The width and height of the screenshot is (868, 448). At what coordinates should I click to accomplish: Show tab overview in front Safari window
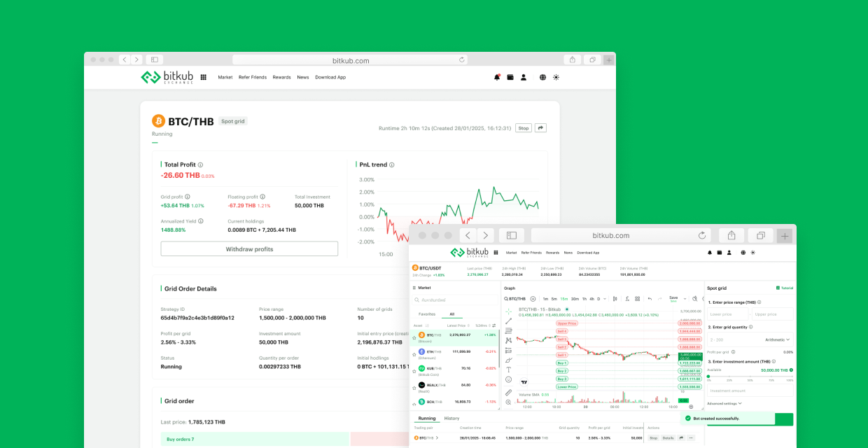760,235
